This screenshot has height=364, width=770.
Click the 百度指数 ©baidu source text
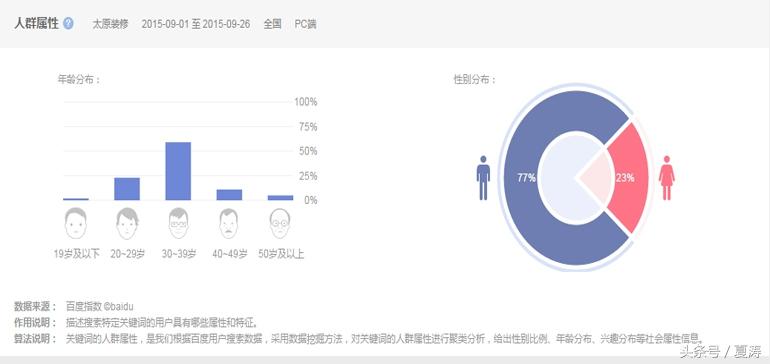coord(100,307)
